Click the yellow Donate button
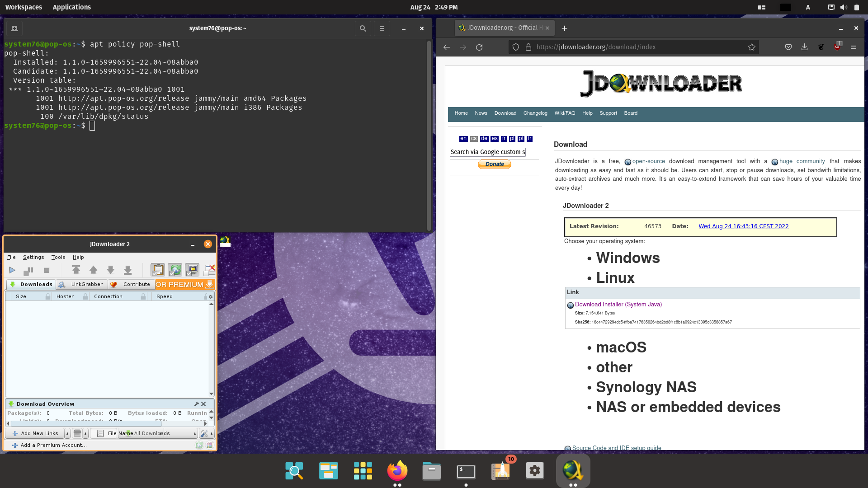This screenshot has width=868, height=488. point(494,164)
